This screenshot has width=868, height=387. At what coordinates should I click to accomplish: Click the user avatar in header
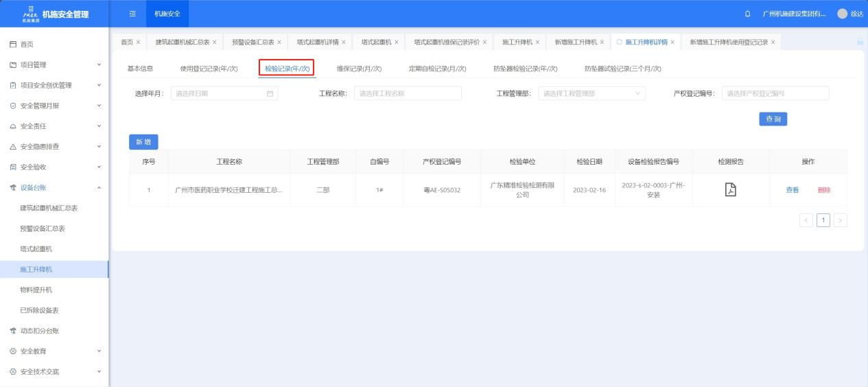point(842,14)
